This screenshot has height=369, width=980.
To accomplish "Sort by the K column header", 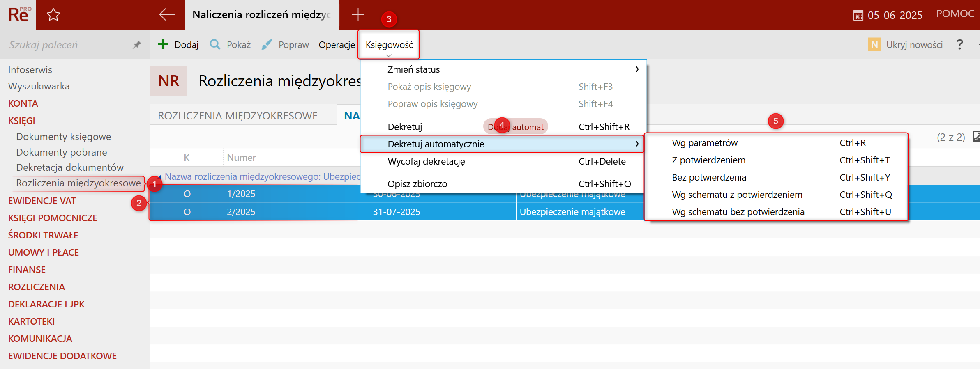I will click(187, 158).
